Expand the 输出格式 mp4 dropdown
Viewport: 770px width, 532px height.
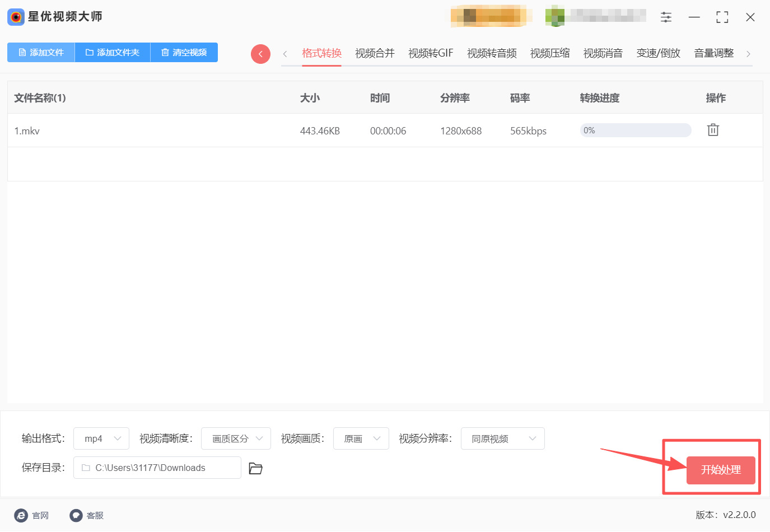(101, 438)
